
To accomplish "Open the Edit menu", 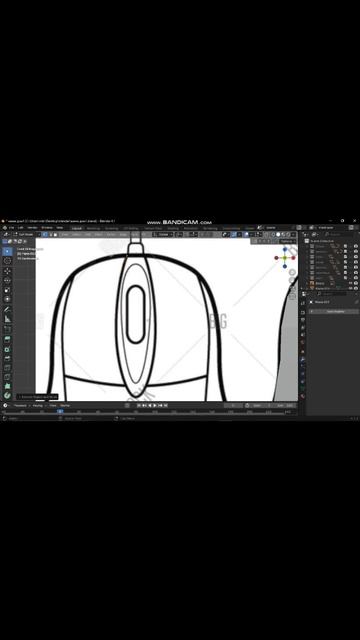I will point(21,228).
